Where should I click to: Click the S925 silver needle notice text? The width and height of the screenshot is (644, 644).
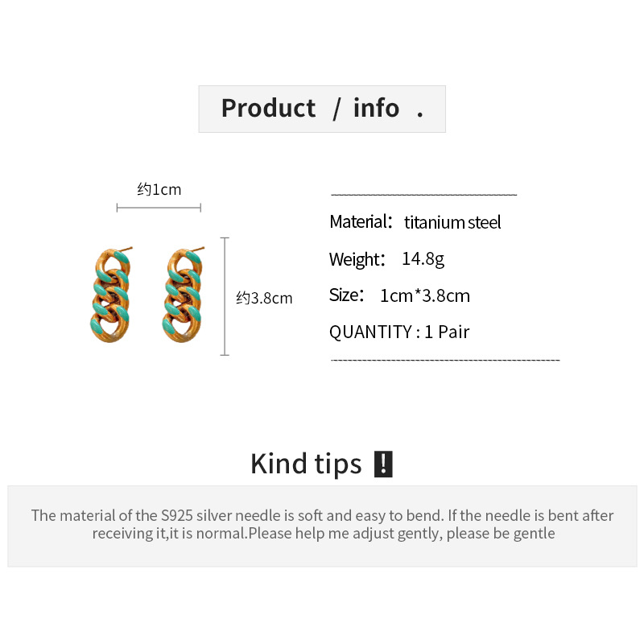(322, 524)
